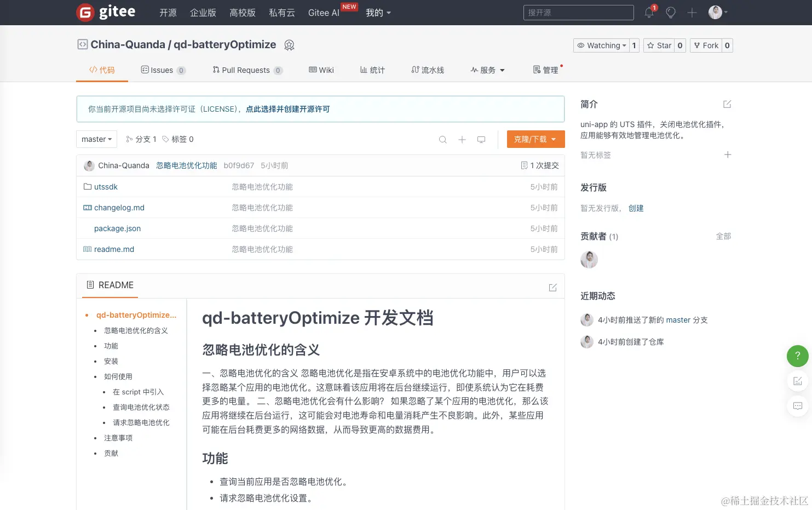Open the notifications bell

[x=649, y=13]
